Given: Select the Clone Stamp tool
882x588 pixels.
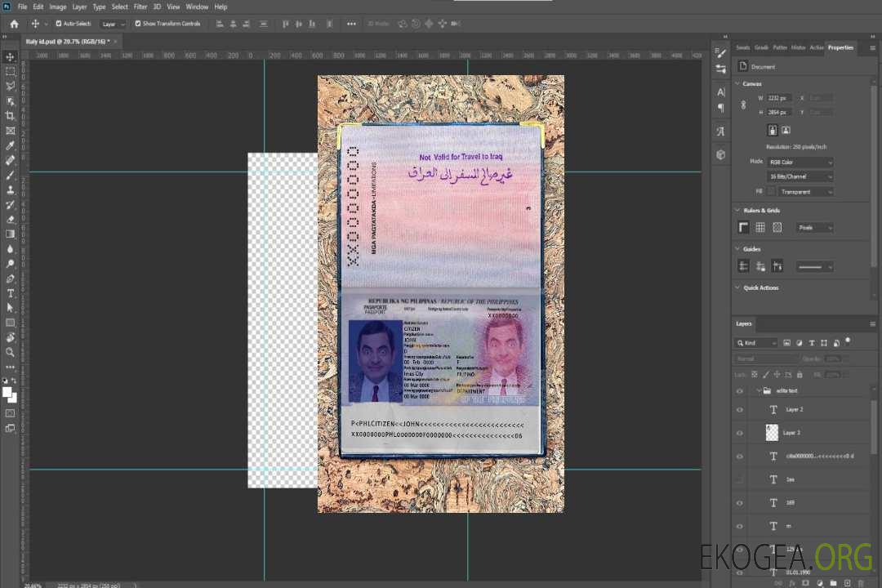Looking at the screenshot, I should [x=10, y=190].
